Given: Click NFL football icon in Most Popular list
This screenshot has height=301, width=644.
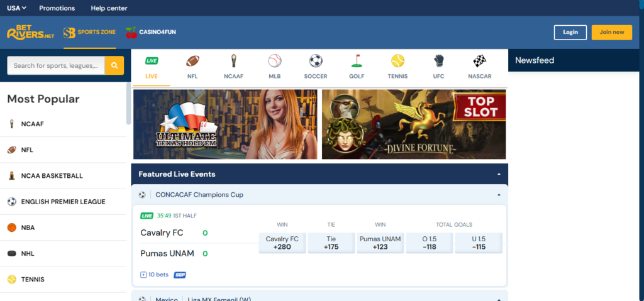Looking at the screenshot, I should (12, 150).
